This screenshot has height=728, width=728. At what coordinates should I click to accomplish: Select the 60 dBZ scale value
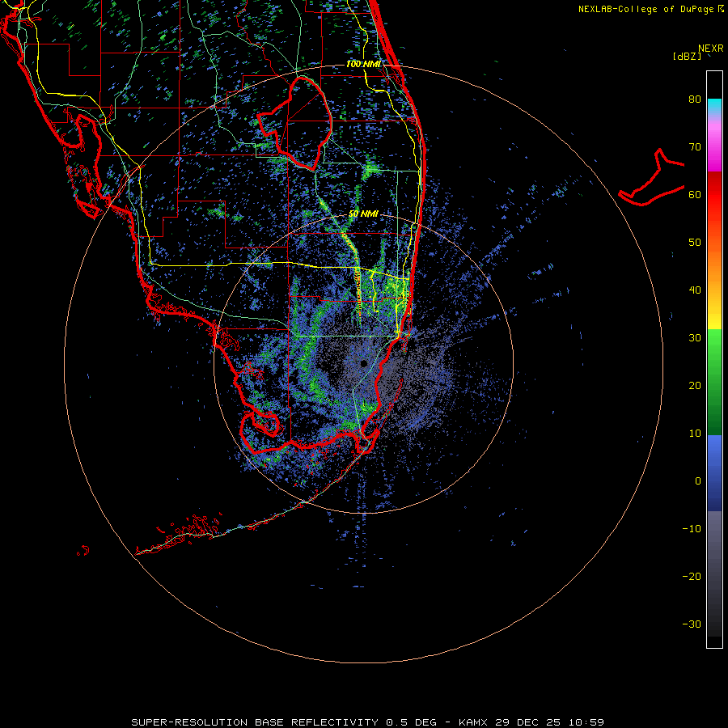[x=695, y=194]
